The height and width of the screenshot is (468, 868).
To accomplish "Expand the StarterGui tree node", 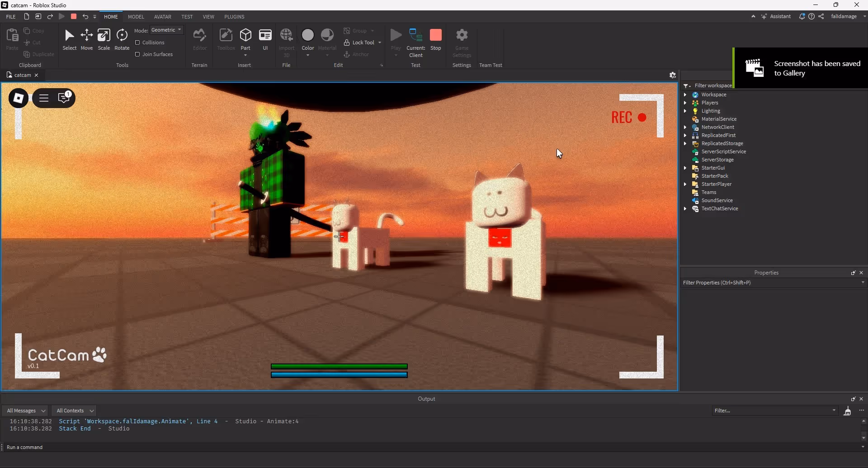I will pos(685,168).
